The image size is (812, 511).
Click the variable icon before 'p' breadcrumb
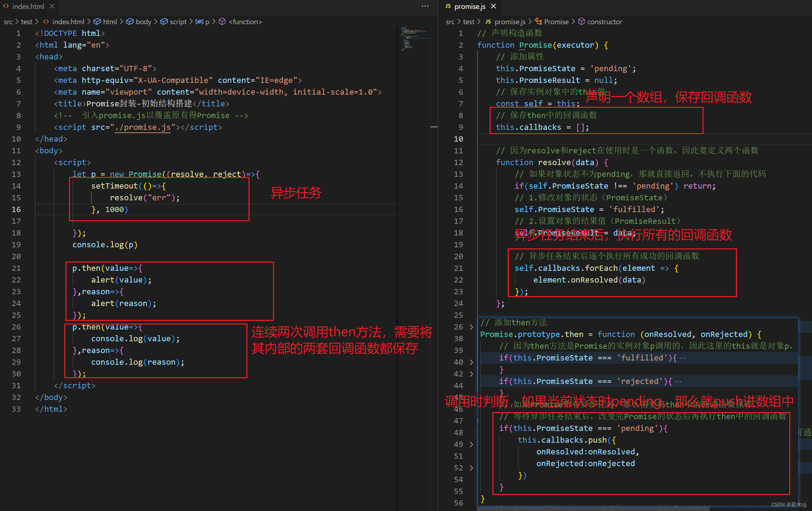199,22
